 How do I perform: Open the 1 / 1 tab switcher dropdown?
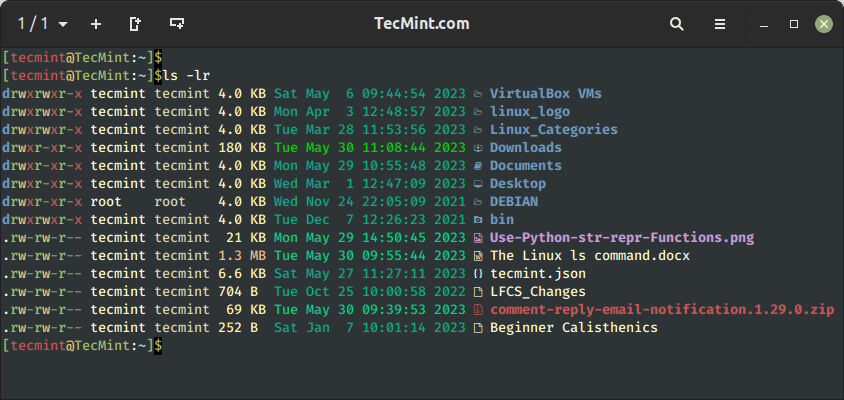click(43, 24)
